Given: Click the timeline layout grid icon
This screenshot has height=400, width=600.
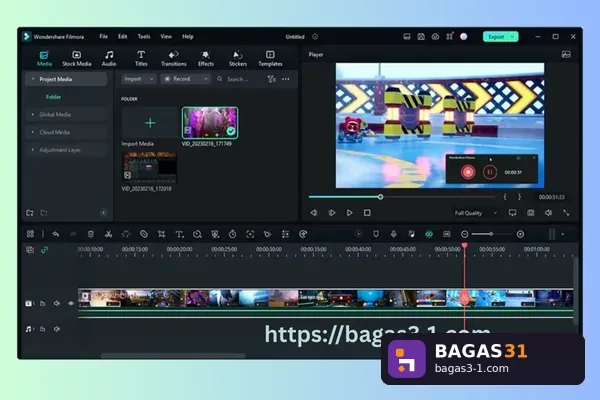Looking at the screenshot, I should point(30,234).
